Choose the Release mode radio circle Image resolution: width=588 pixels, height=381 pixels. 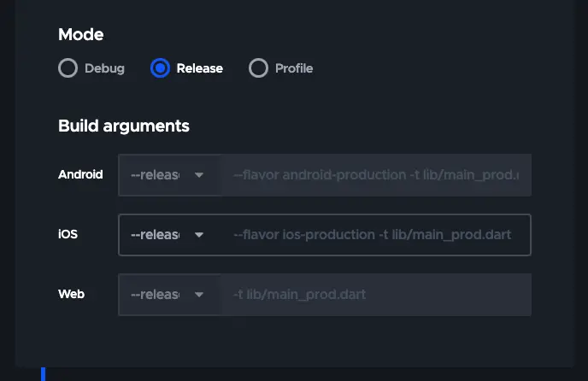[x=160, y=68]
